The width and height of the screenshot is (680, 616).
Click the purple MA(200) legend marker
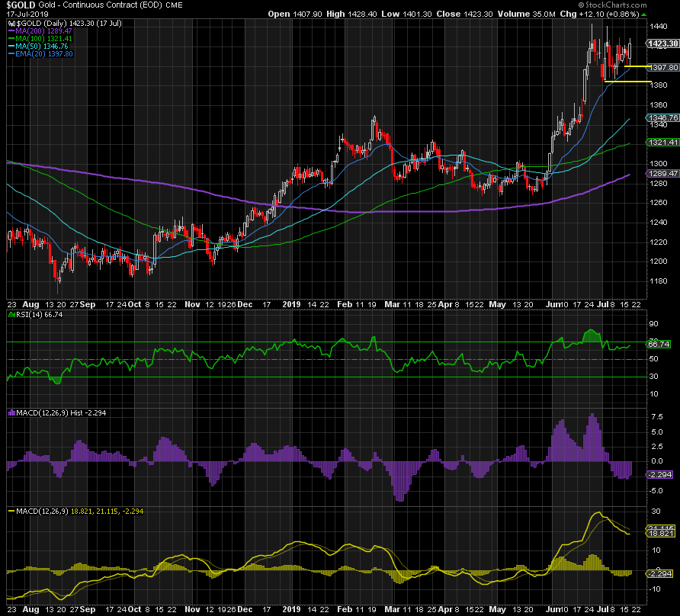click(11, 31)
